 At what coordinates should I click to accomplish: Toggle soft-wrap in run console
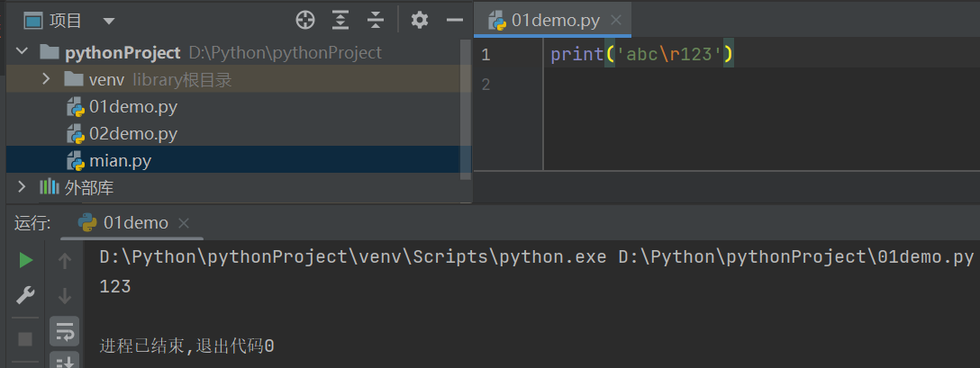64,330
